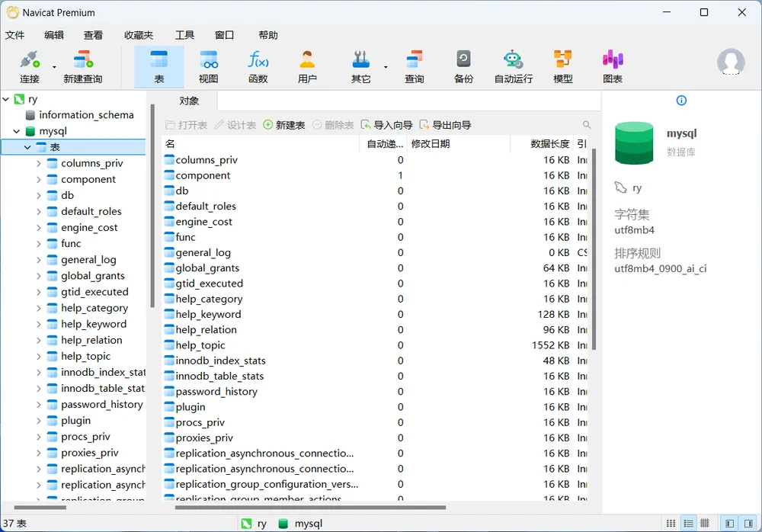
Task: Open the 用户 (Users) management icon
Action: click(x=307, y=65)
